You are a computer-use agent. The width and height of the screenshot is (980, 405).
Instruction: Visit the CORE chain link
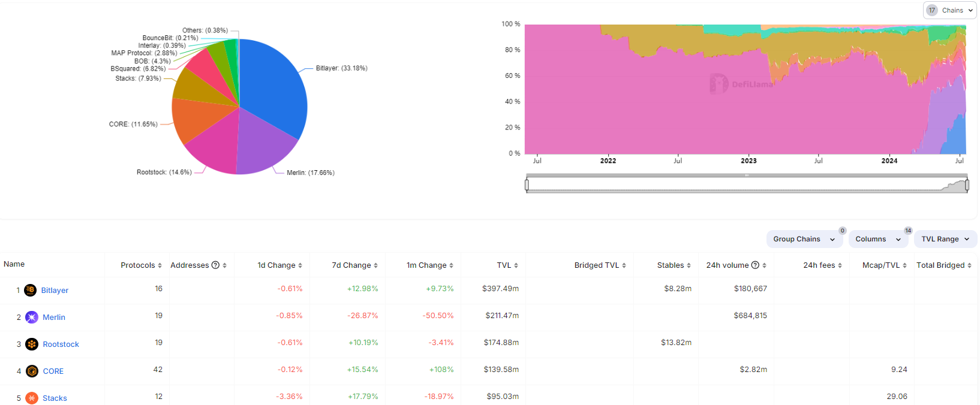tap(53, 371)
